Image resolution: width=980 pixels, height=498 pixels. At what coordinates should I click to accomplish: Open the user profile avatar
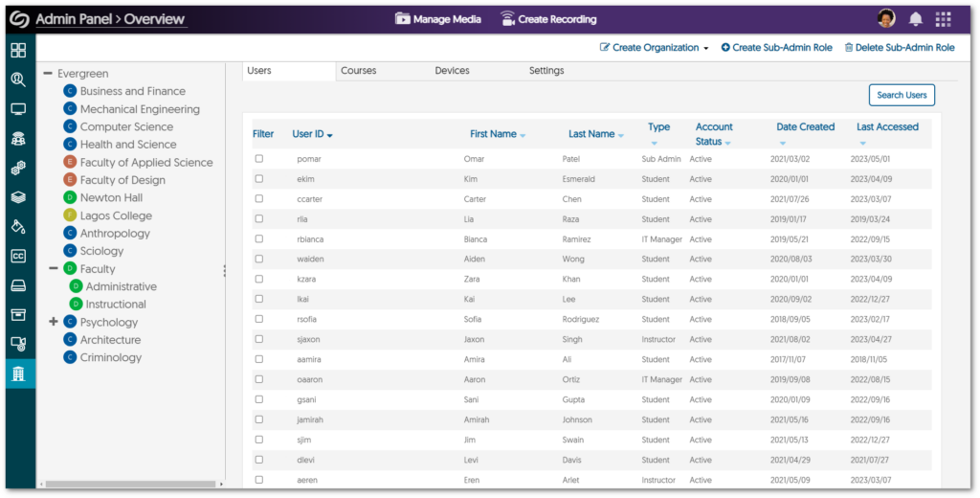[886, 19]
